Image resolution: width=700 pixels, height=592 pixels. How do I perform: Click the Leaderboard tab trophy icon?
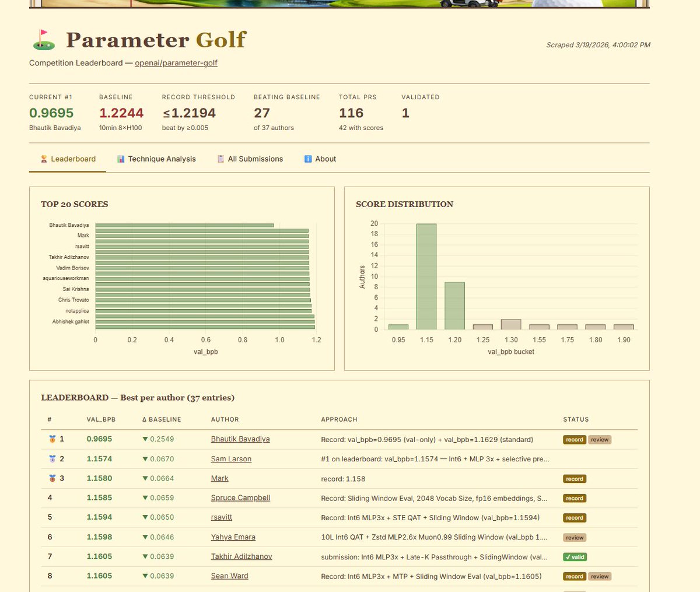(x=44, y=159)
